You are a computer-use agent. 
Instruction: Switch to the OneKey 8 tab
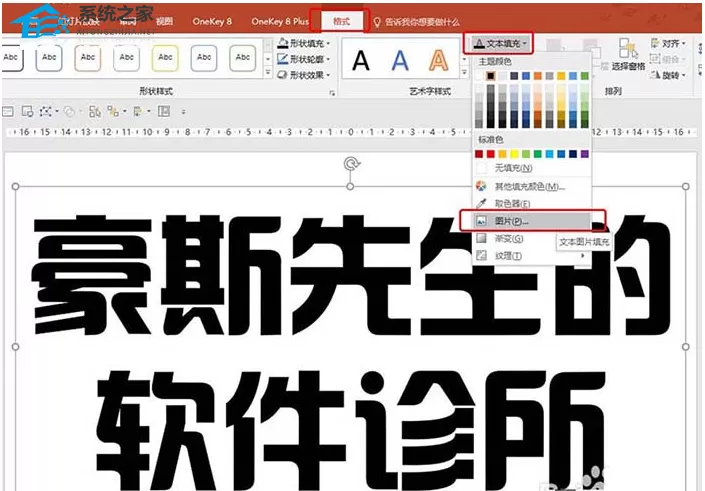tap(212, 21)
